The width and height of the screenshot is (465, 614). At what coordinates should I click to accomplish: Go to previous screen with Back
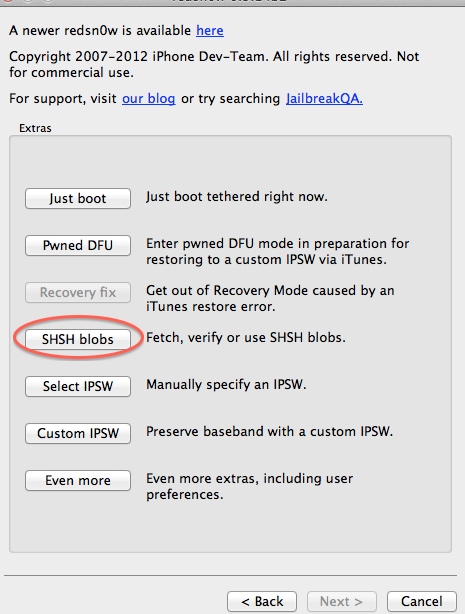tap(262, 601)
